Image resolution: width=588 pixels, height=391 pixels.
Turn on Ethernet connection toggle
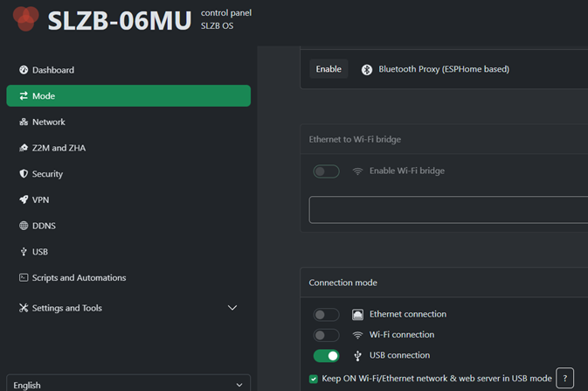(x=326, y=315)
